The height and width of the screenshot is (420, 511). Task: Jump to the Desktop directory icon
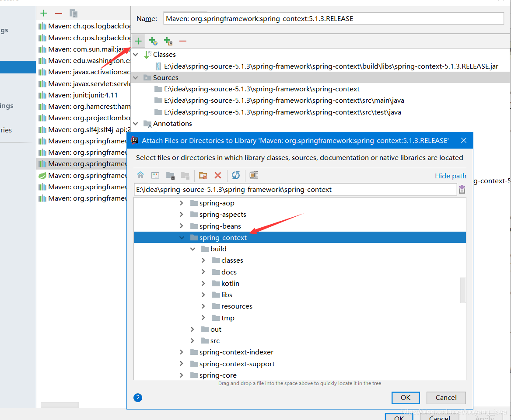(155, 175)
